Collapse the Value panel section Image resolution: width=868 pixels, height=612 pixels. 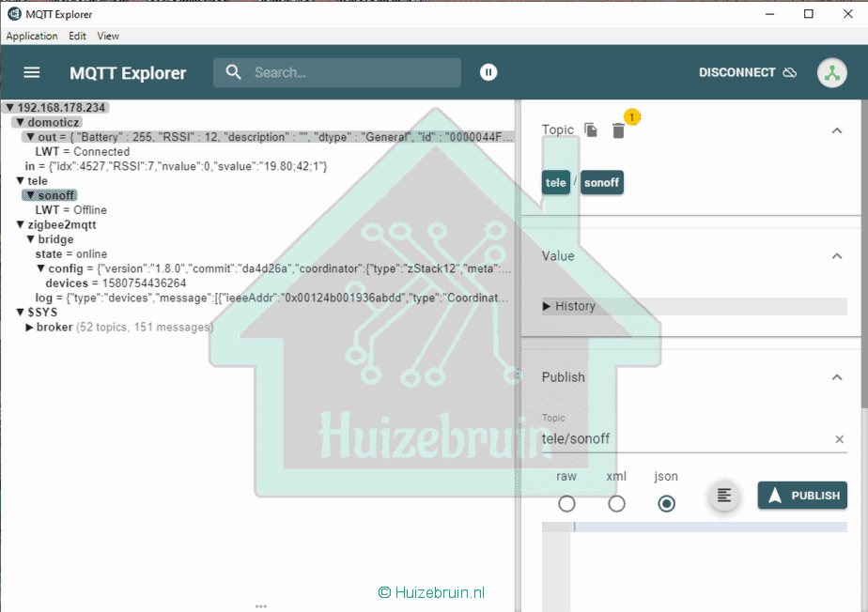[837, 255]
